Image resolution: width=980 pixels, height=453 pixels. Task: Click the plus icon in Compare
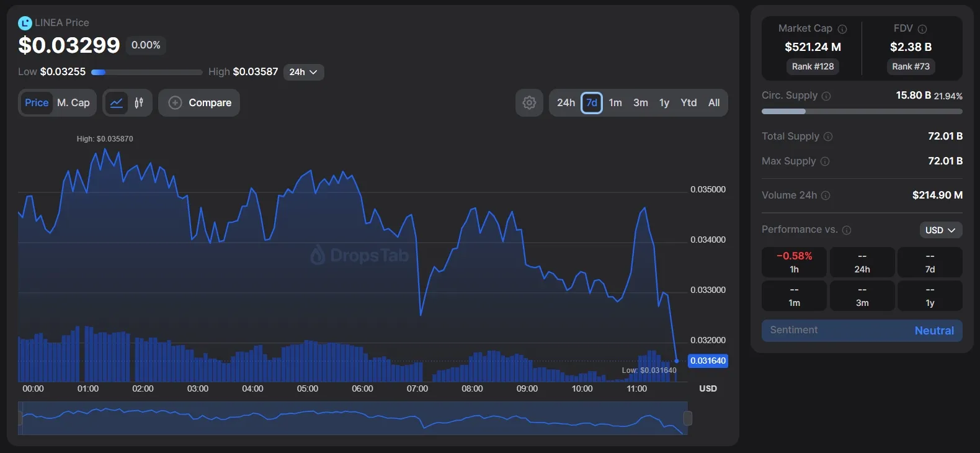coord(176,103)
